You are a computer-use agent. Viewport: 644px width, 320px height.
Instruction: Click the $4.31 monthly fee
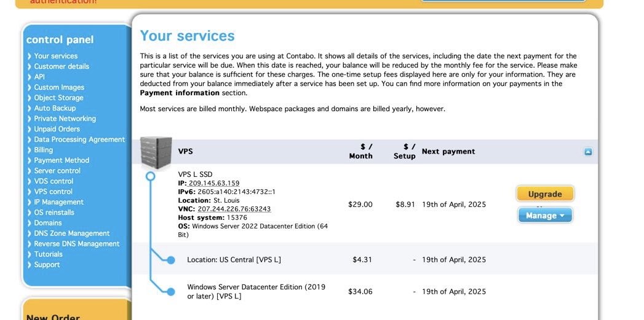[362, 260]
